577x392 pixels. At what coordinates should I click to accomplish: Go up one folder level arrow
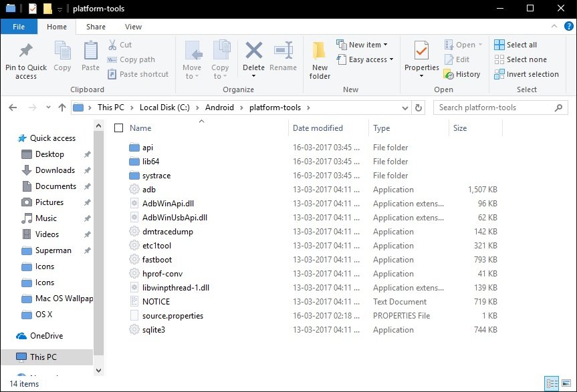click(62, 108)
